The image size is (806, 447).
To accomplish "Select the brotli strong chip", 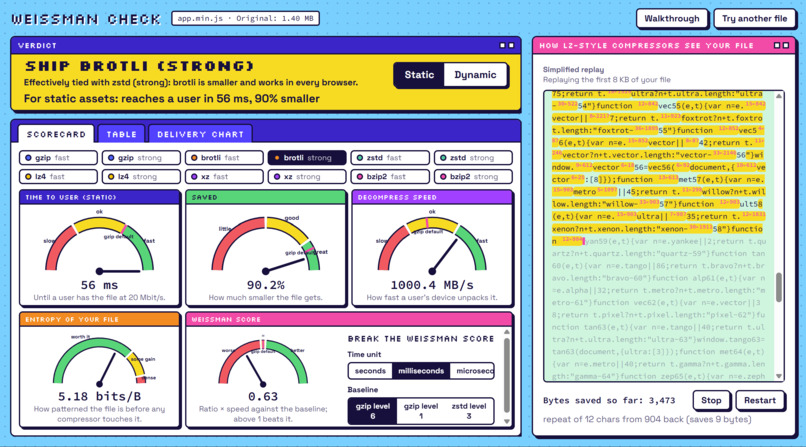I will pos(307,158).
